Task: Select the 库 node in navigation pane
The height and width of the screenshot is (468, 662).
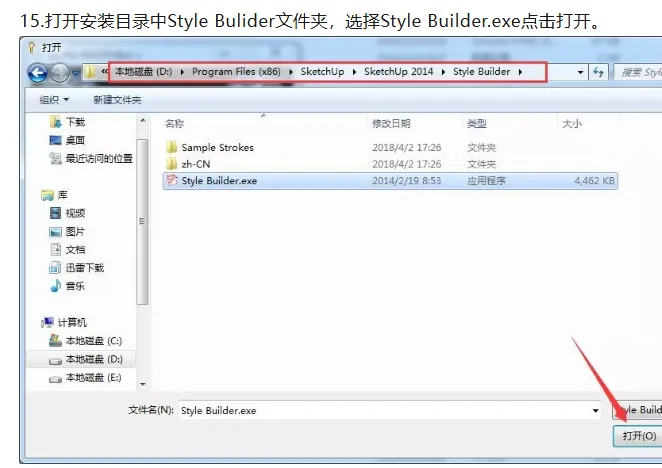Action: click(x=62, y=195)
